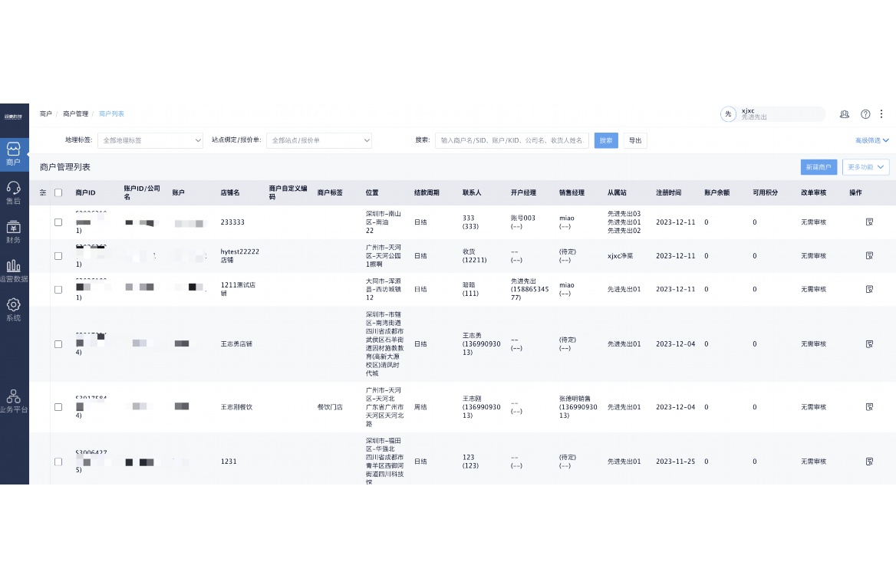Expand 高级筛选 advanced filter
The height and width of the screenshot is (588, 896).
click(871, 140)
